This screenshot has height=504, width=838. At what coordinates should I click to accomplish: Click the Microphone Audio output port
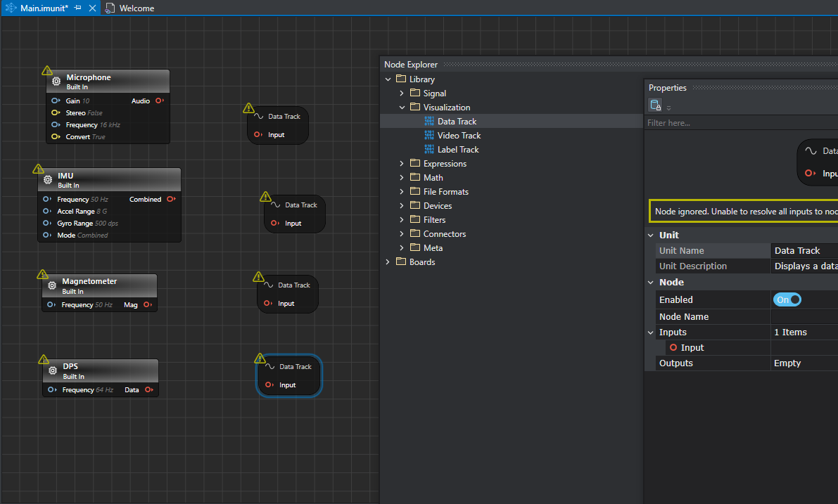pyautogui.click(x=159, y=101)
